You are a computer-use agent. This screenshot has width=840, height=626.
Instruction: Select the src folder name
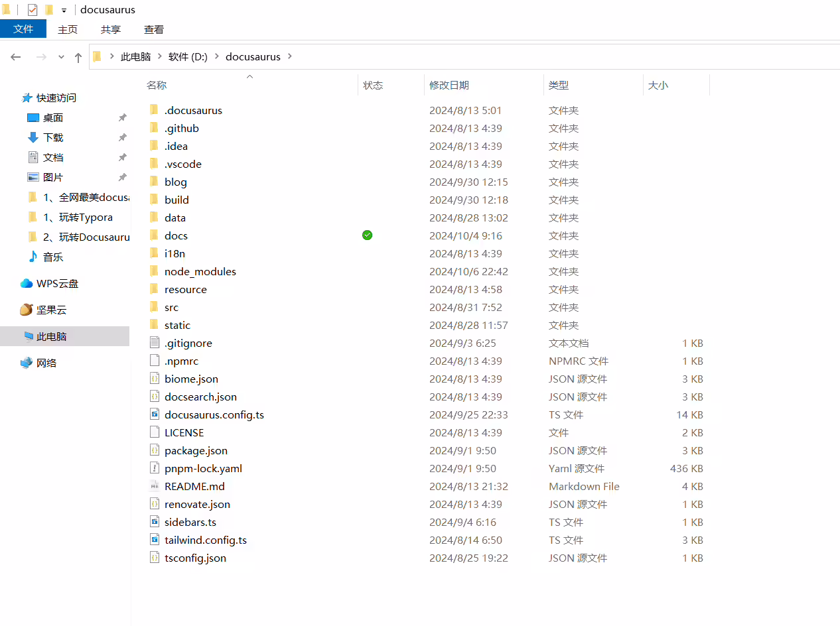coord(171,307)
